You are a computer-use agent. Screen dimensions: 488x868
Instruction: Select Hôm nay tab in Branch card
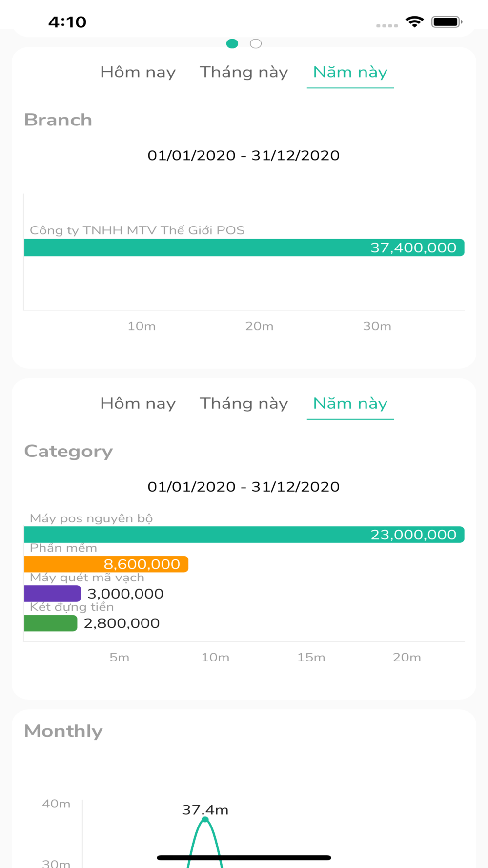138,72
